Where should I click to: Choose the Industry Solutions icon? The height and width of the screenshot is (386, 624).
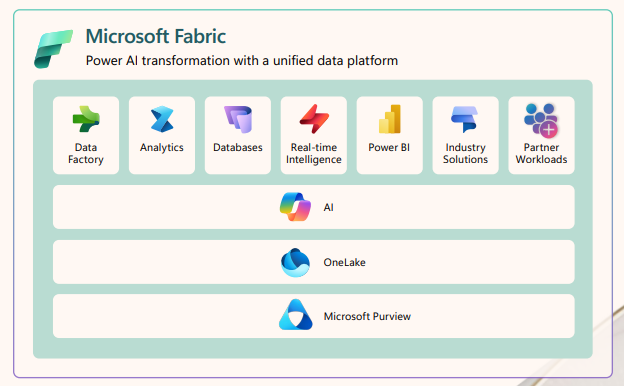click(464, 119)
